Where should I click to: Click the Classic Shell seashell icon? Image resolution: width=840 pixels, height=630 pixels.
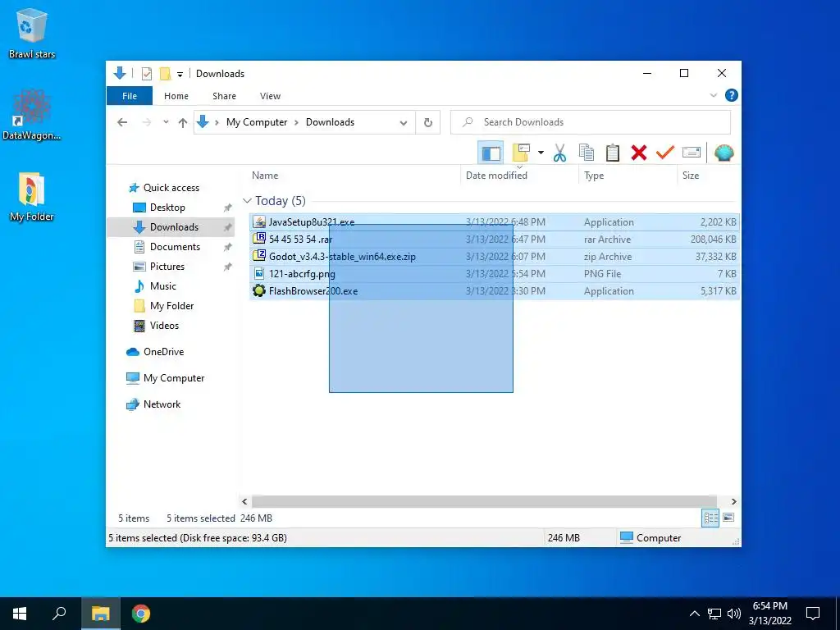724,153
